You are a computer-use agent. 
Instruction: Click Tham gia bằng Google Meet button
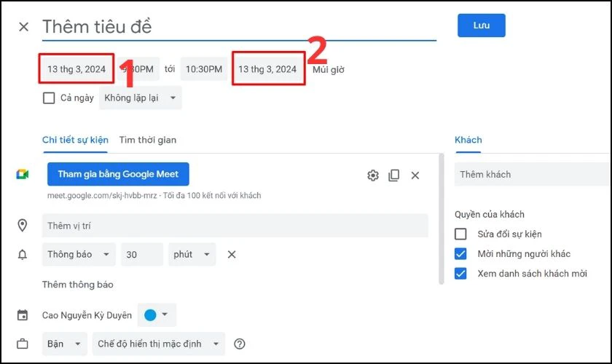point(118,174)
